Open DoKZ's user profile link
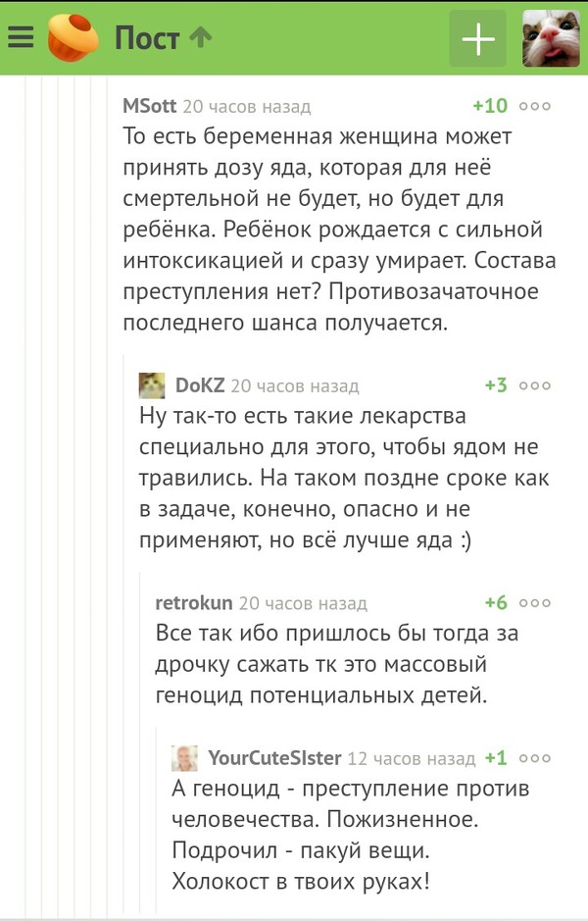 pos(200,385)
